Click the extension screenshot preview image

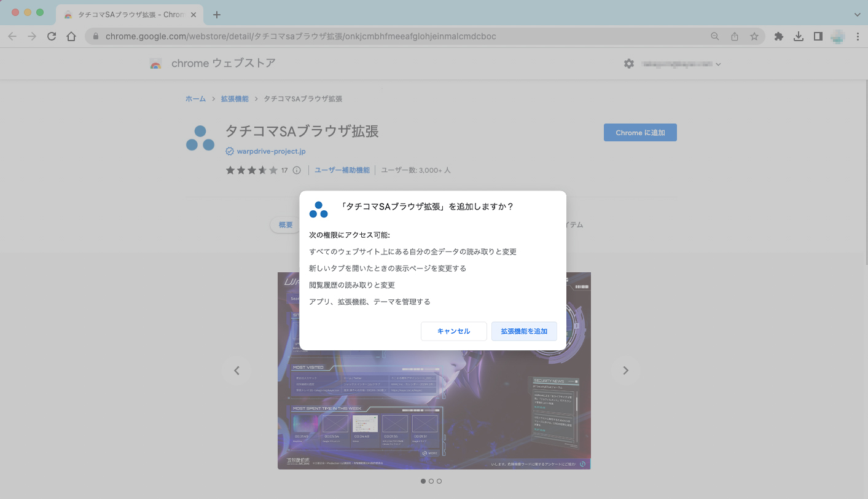[x=434, y=371]
